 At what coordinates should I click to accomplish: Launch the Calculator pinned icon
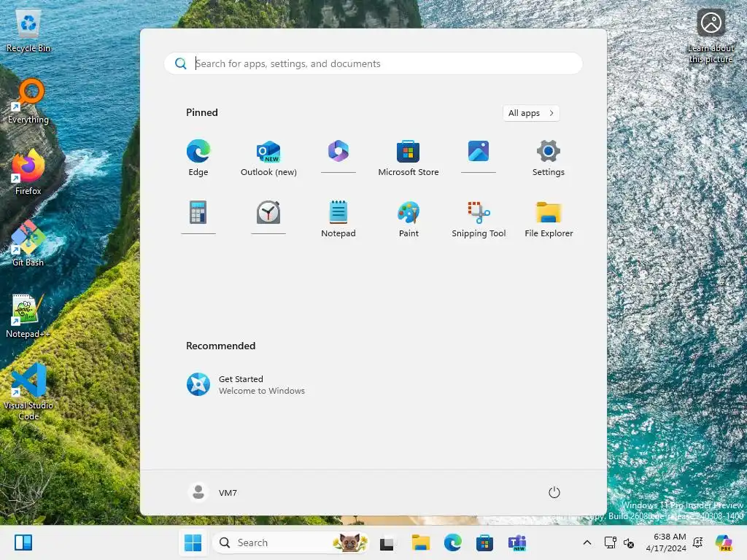pos(198,217)
